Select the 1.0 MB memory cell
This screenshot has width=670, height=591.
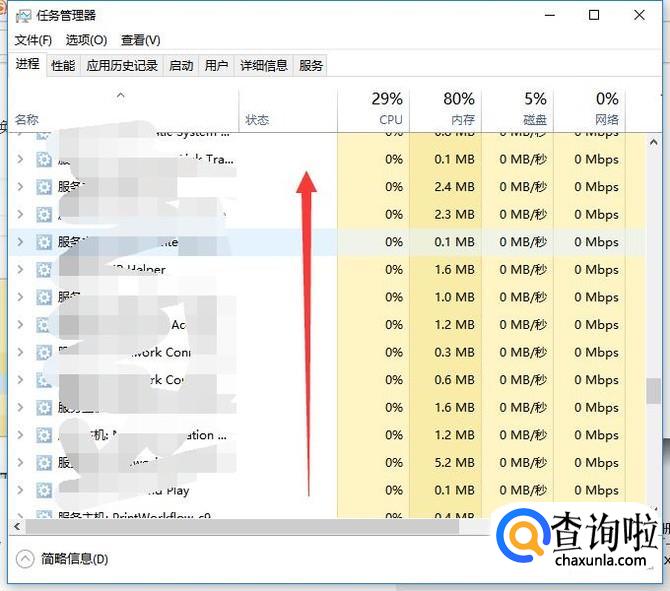445,297
